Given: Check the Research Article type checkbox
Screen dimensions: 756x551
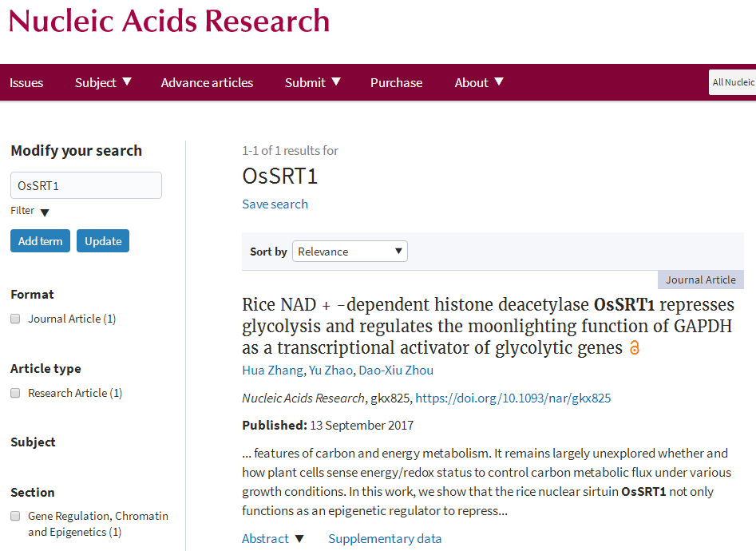Looking at the screenshot, I should 15,393.
